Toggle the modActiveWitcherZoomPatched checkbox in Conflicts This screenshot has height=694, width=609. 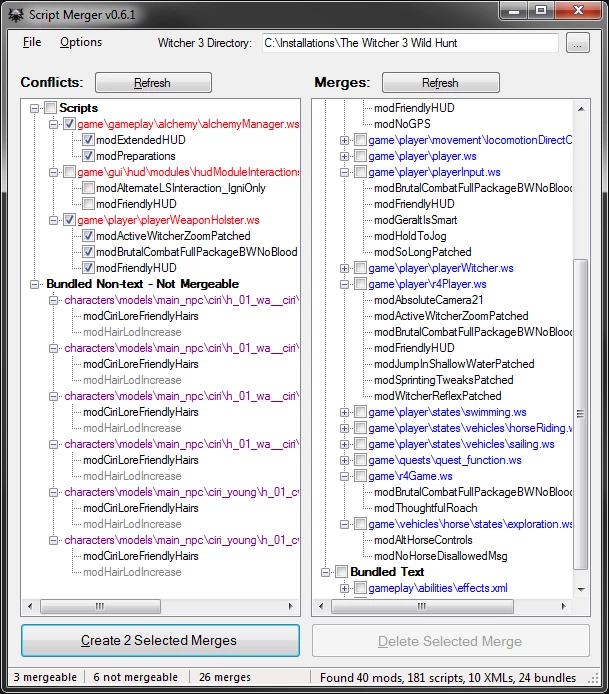pyautogui.click(x=88, y=236)
